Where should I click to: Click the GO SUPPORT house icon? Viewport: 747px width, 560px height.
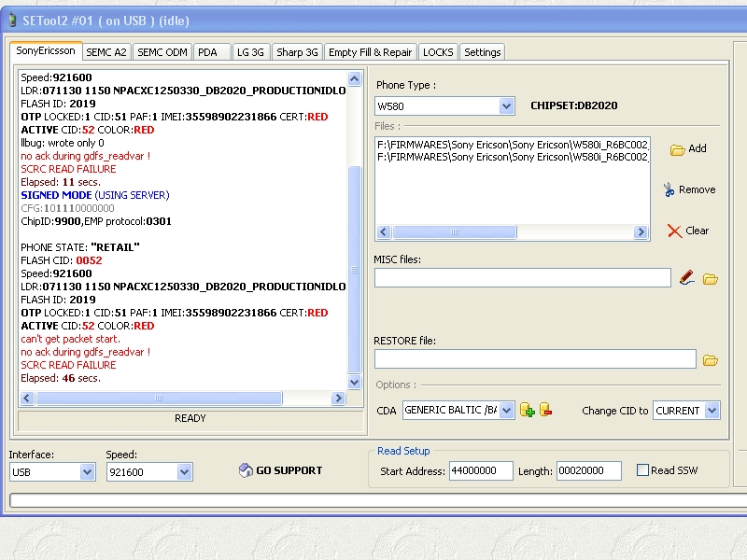pyautogui.click(x=246, y=470)
